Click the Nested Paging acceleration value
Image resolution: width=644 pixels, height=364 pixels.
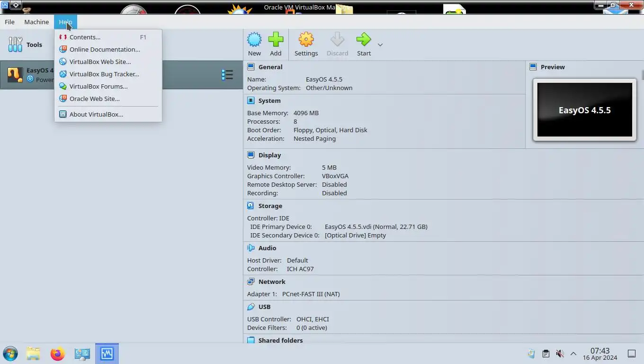pos(314,138)
